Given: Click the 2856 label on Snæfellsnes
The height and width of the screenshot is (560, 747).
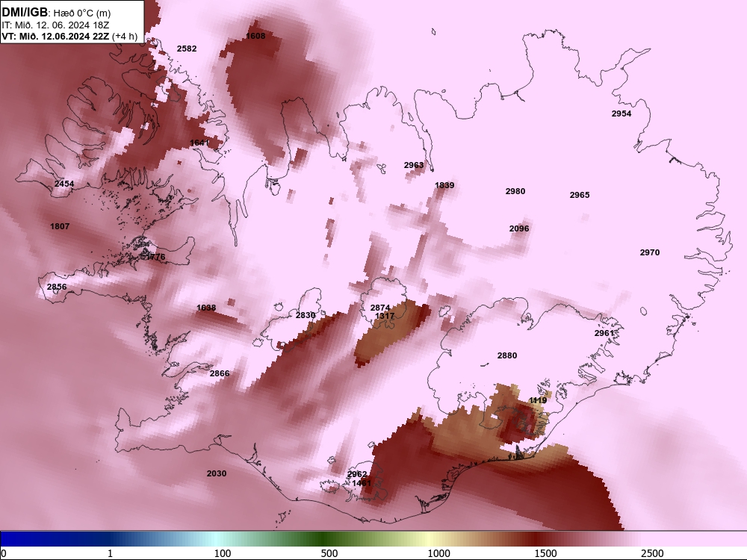Looking at the screenshot, I should (x=57, y=287).
